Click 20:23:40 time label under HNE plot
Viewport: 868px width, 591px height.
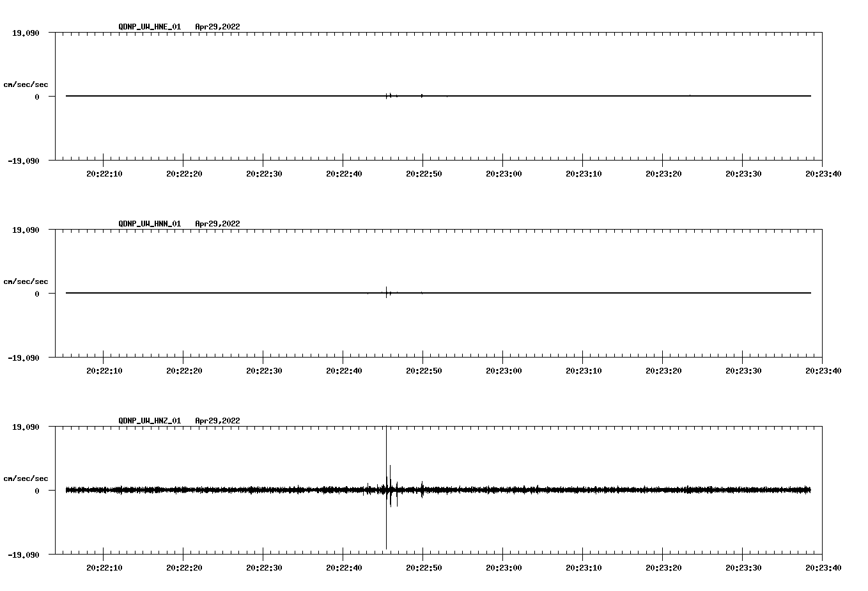click(x=823, y=173)
